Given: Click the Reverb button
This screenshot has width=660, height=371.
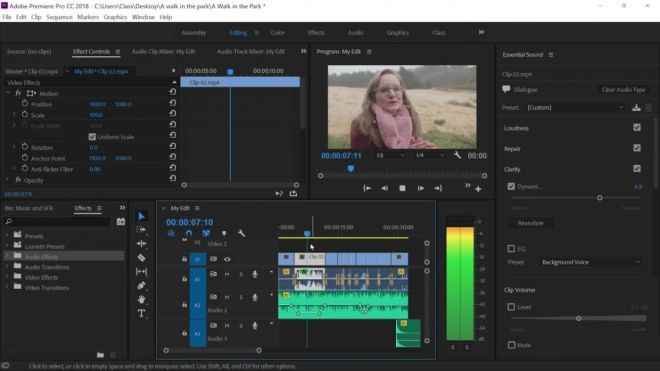Looking at the screenshot, I should pos(530,223).
